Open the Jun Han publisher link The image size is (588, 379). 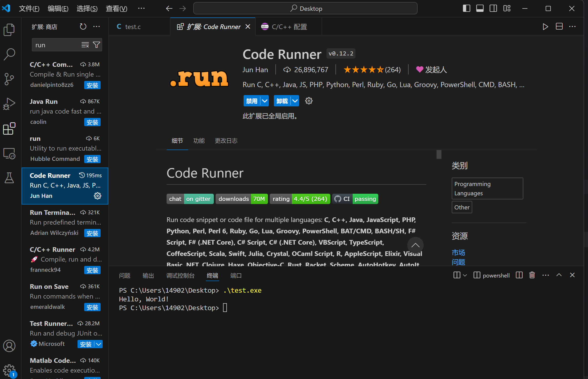[255, 70]
